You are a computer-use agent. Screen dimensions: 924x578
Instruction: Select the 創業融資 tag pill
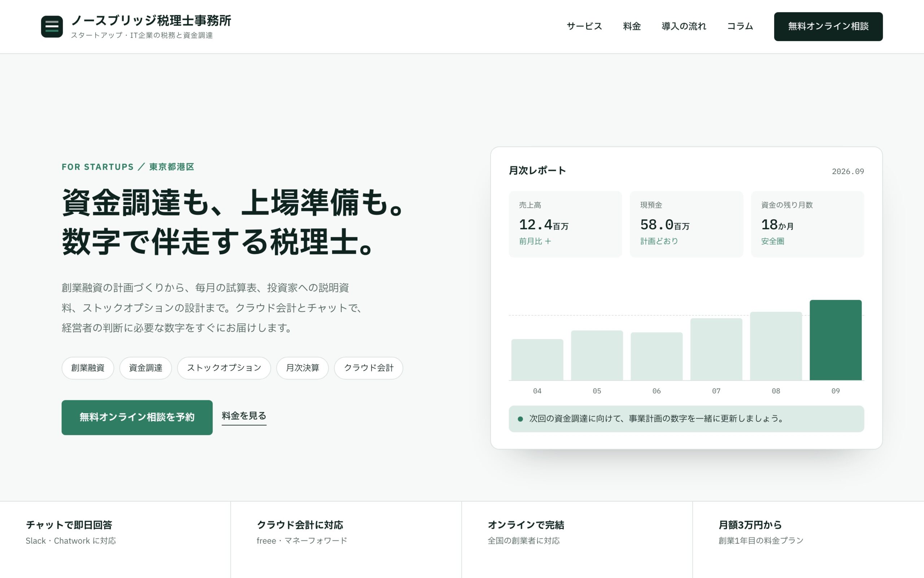click(x=88, y=368)
